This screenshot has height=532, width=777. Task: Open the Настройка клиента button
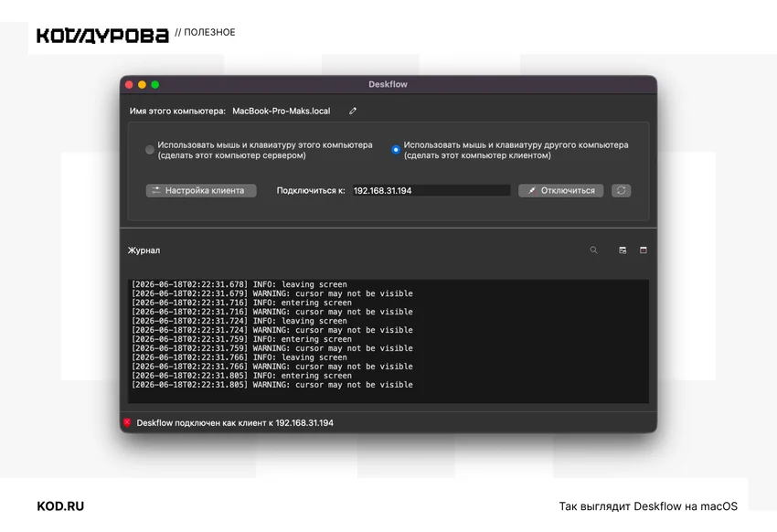(201, 191)
